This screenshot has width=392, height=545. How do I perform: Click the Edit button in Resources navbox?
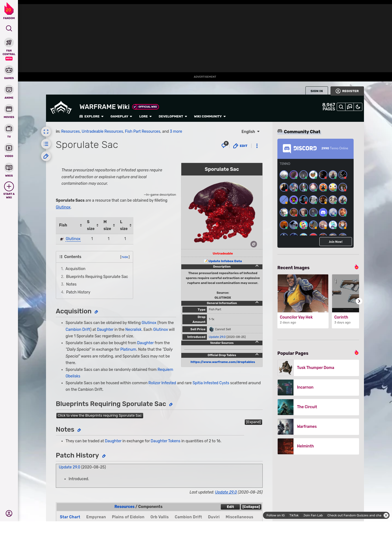[230, 507]
